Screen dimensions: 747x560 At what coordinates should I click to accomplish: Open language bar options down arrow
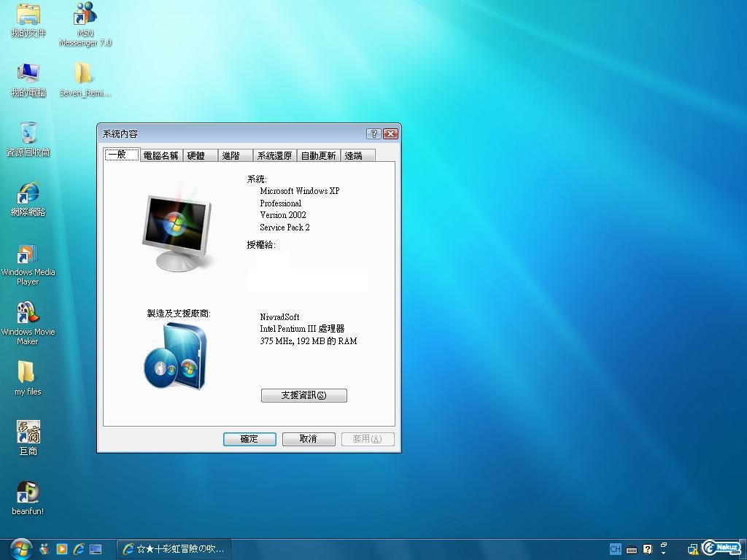[664, 553]
